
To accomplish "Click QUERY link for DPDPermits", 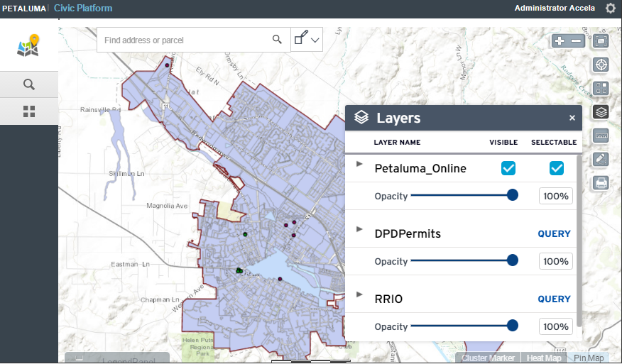I will coord(554,233).
